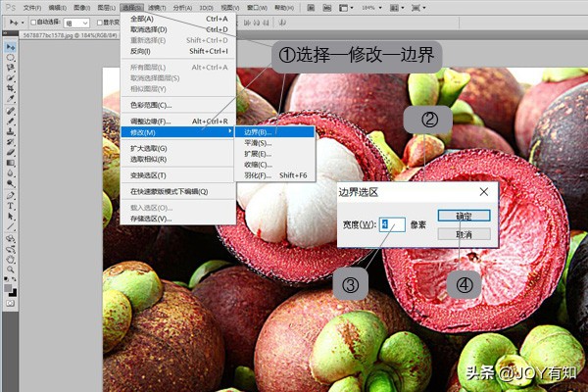This screenshot has width=588, height=392.
Task: Choose 取消选择(D) menu entry
Action: click(178, 29)
